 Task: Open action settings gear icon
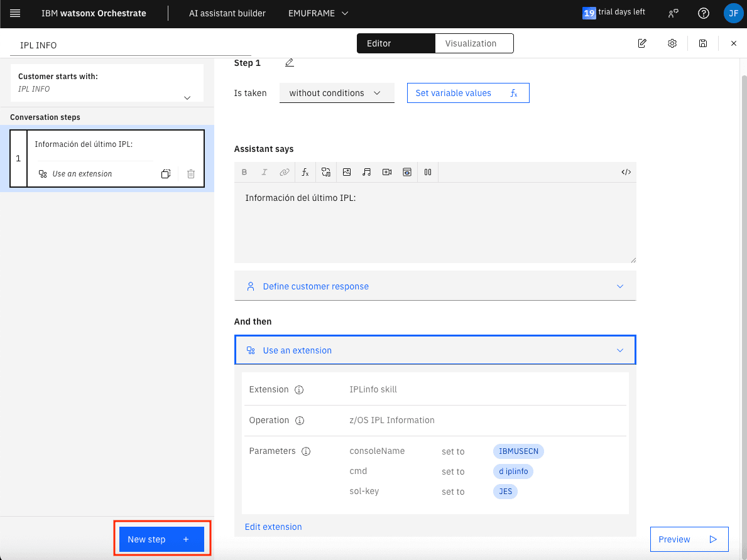pos(672,43)
